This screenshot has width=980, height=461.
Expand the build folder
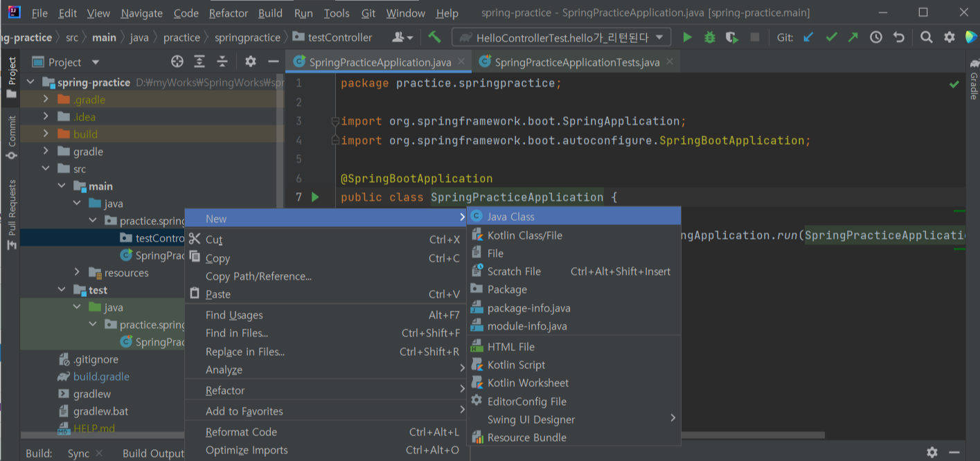46,134
